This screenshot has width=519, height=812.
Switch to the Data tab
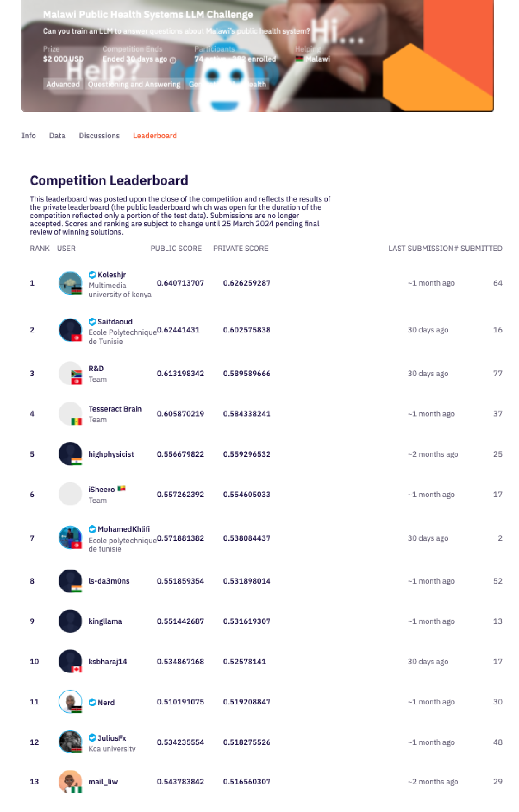(57, 135)
